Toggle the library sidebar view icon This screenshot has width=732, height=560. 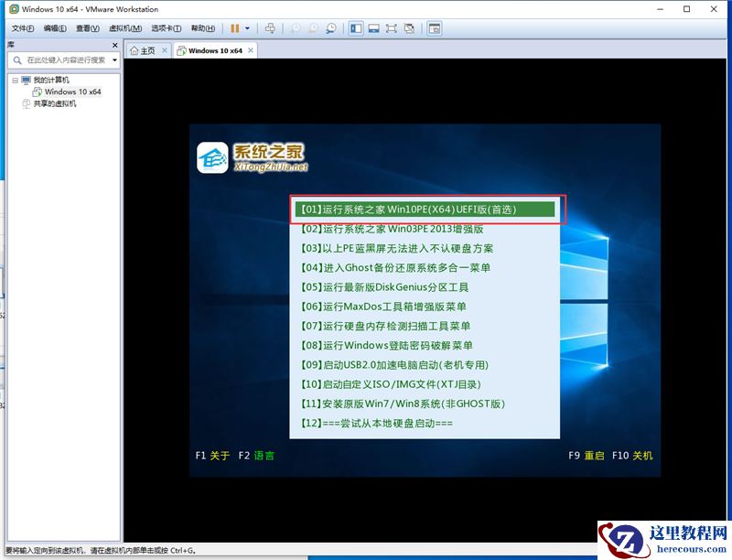click(x=356, y=28)
